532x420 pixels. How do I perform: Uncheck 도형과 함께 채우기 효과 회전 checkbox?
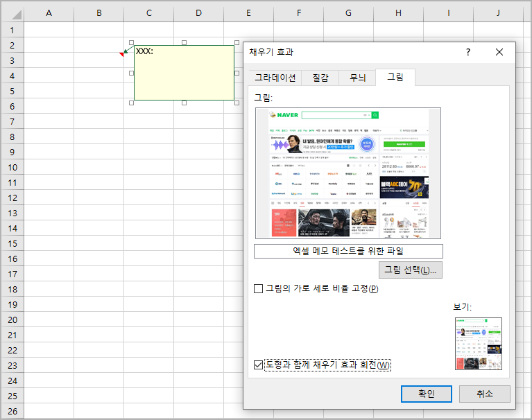pos(258,365)
